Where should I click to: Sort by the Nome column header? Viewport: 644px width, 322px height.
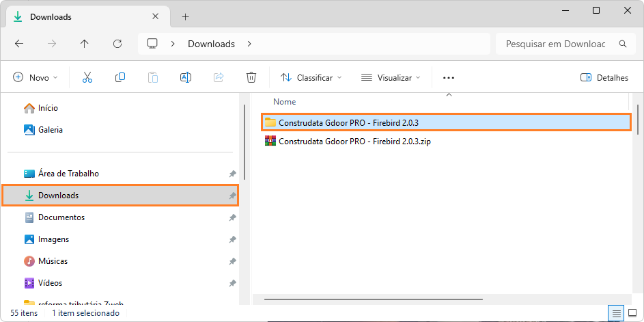(285, 102)
